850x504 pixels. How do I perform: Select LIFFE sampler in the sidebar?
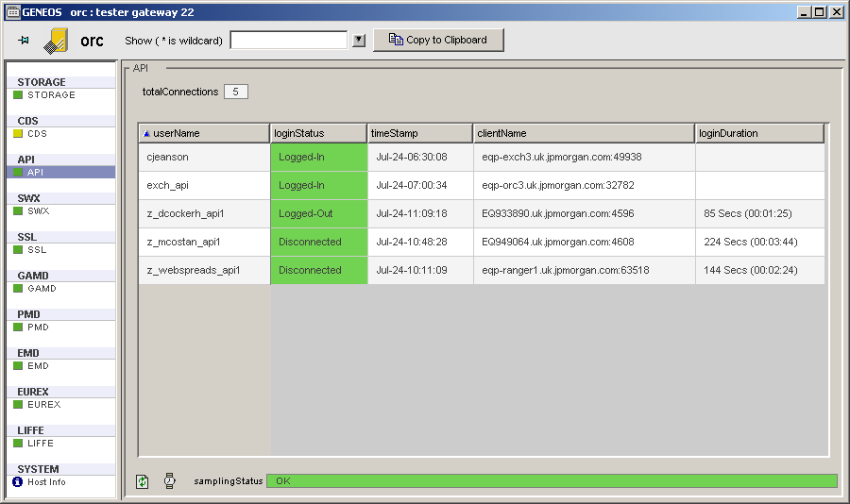click(41, 444)
